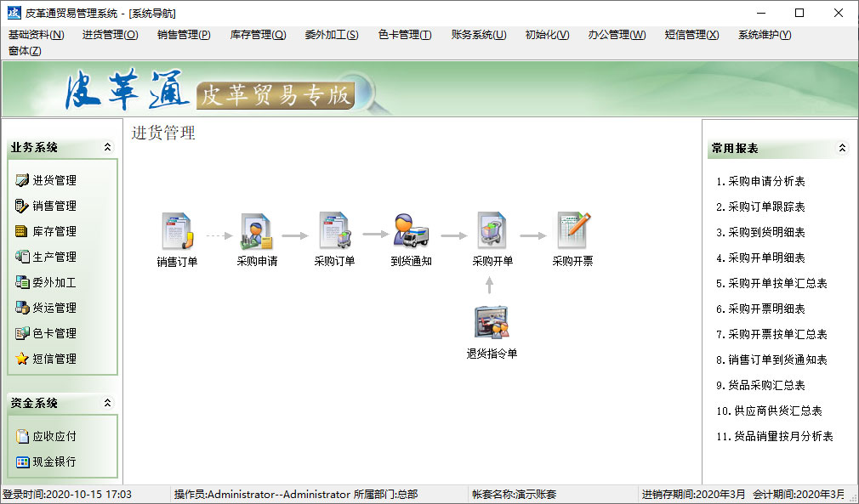Open report 2. 采购订单跟踪表
The width and height of the screenshot is (859, 504).
[760, 207]
